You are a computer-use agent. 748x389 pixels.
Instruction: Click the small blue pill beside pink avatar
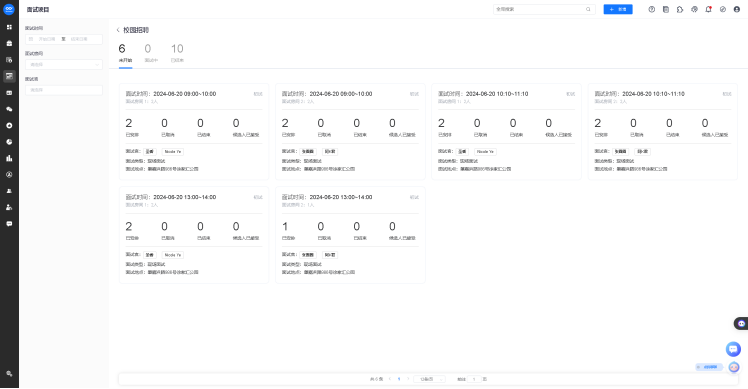click(x=709, y=367)
